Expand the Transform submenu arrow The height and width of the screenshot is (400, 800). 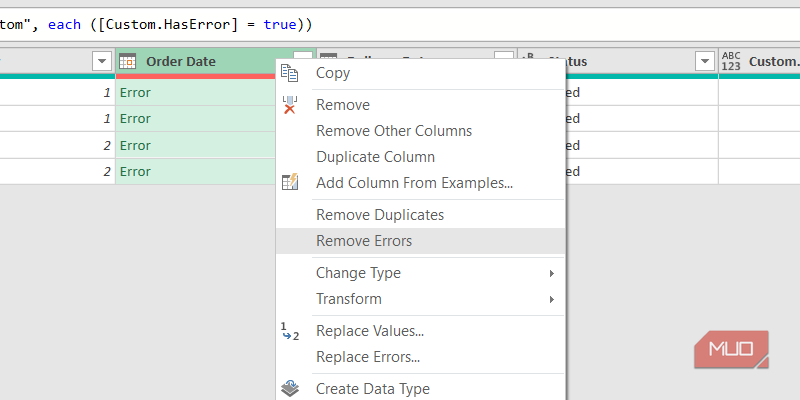click(552, 299)
